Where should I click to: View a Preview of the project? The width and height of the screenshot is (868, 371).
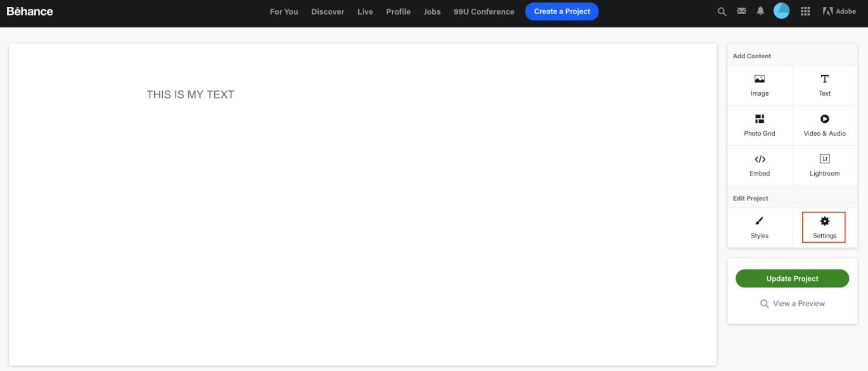click(x=792, y=303)
